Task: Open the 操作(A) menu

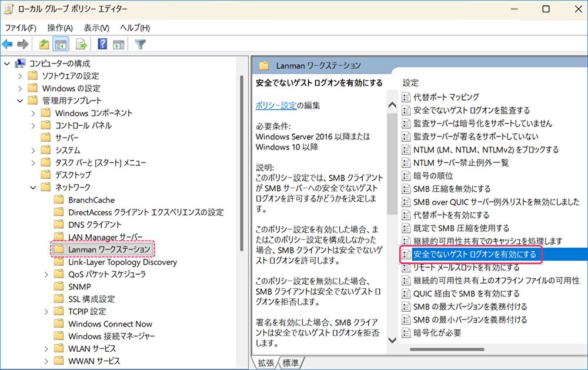Action: point(60,28)
